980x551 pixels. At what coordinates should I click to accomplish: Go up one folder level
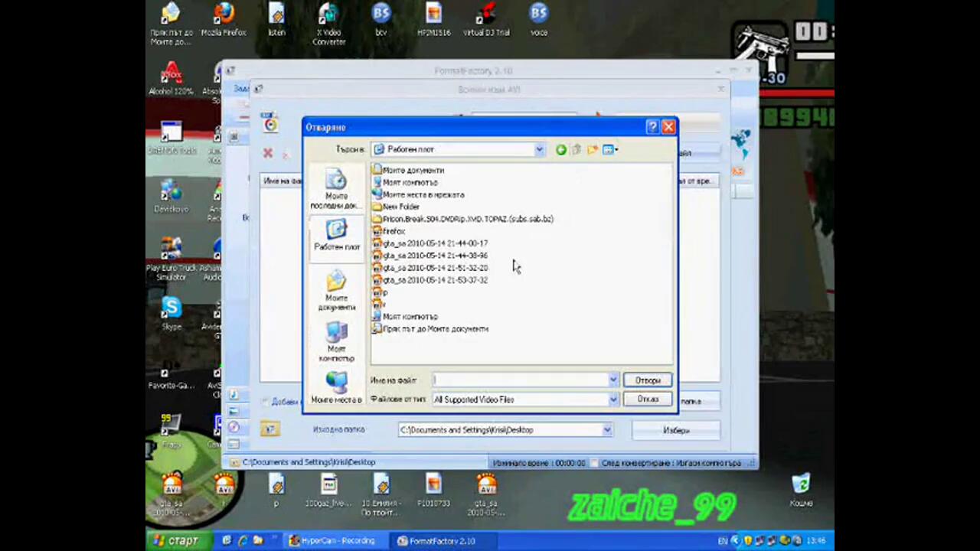[x=577, y=150]
